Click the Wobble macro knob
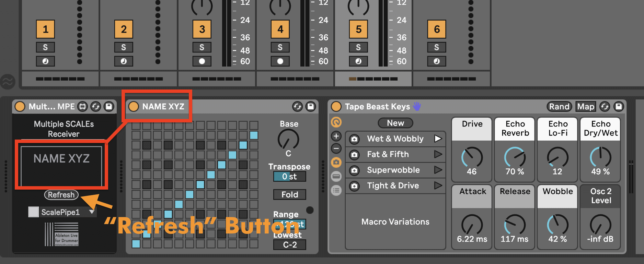 [557, 225]
